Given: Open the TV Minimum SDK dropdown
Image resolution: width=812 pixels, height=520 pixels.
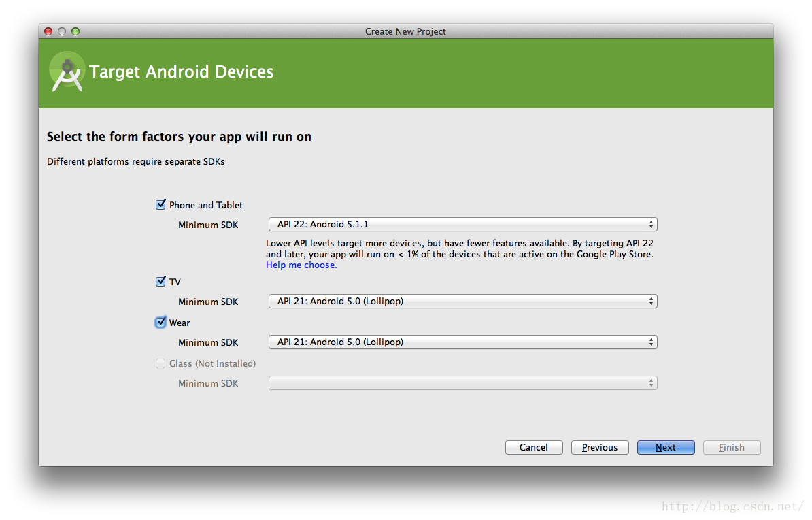Looking at the screenshot, I should 462,302.
